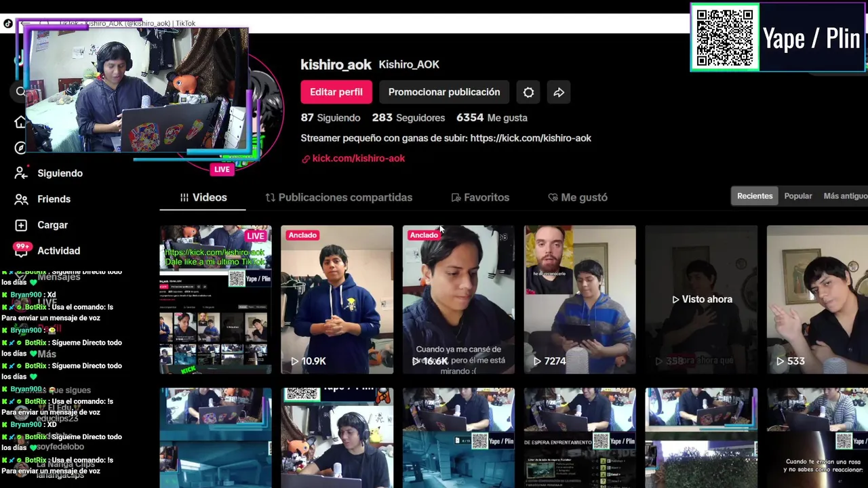The image size is (868, 488).
Task: Open Cargar in the sidebar
Action: [x=52, y=225]
